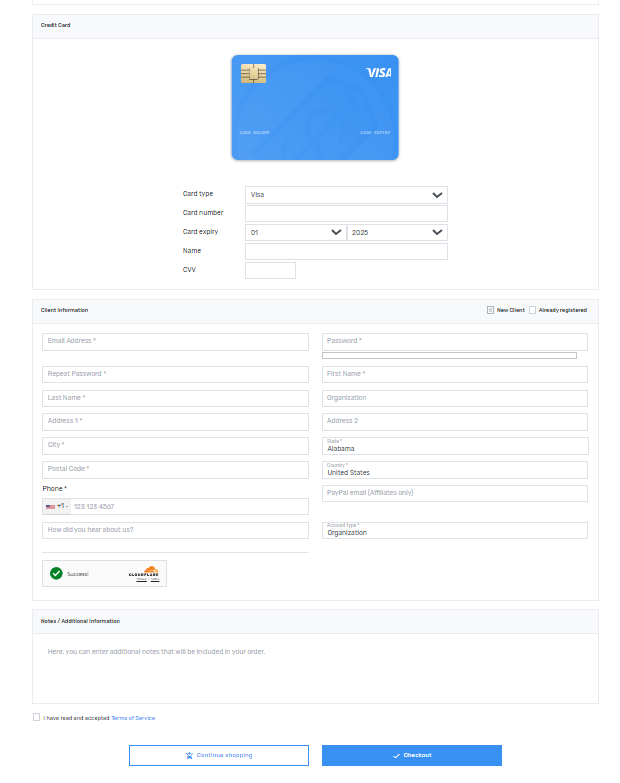This screenshot has height=783, width=620.
Task: Click the How did you hear about us field
Action: tap(175, 530)
